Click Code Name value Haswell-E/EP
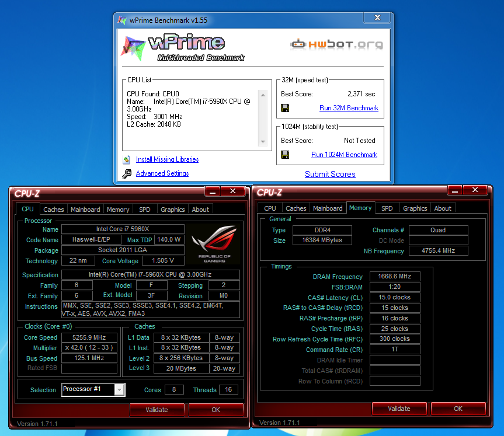Image resolution: width=504 pixels, height=436 pixels. tap(91, 239)
